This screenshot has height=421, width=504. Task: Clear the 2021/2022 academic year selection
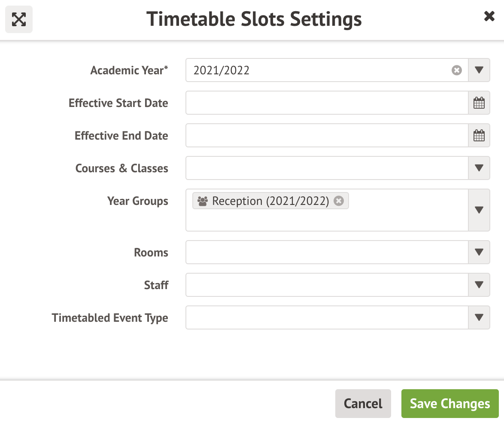pyautogui.click(x=457, y=70)
